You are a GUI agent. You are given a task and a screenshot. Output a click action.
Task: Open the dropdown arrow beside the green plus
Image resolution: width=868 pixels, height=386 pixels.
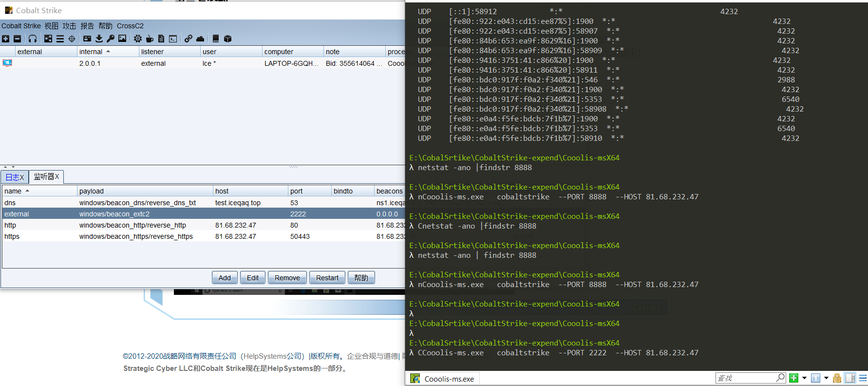[804, 378]
